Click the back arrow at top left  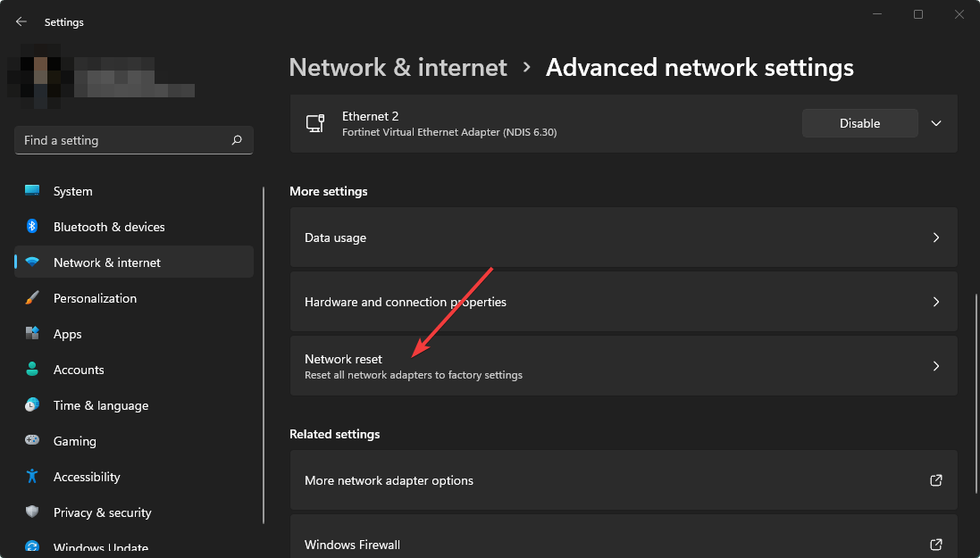tap(20, 21)
